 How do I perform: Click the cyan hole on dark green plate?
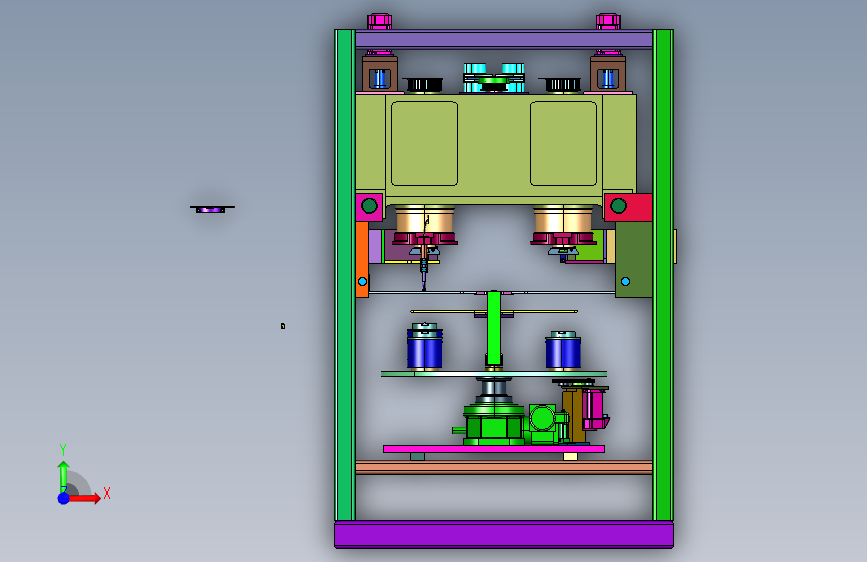[625, 282]
